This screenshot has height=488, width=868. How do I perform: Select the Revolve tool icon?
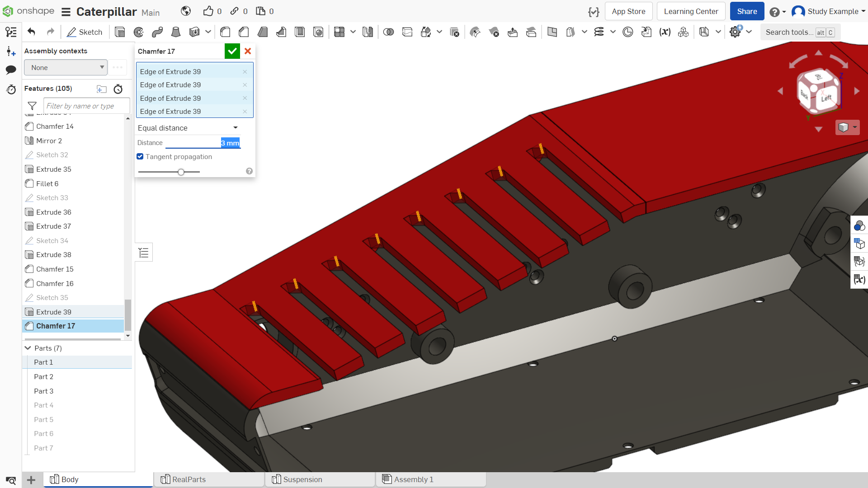(139, 32)
